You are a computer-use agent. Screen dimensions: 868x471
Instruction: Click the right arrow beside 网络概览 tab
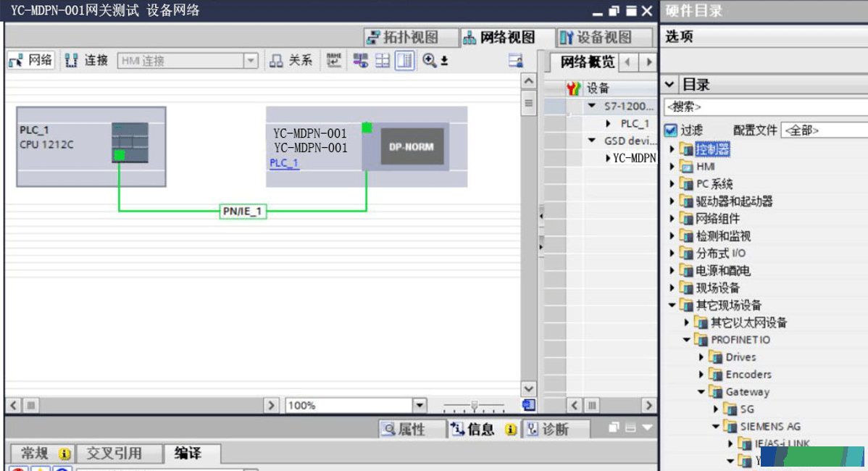click(648, 62)
